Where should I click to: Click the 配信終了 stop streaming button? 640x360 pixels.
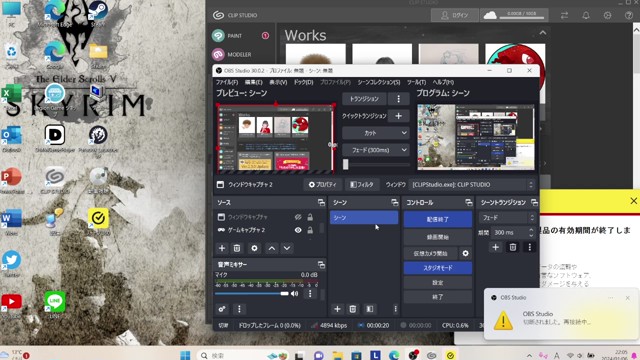(x=438, y=219)
